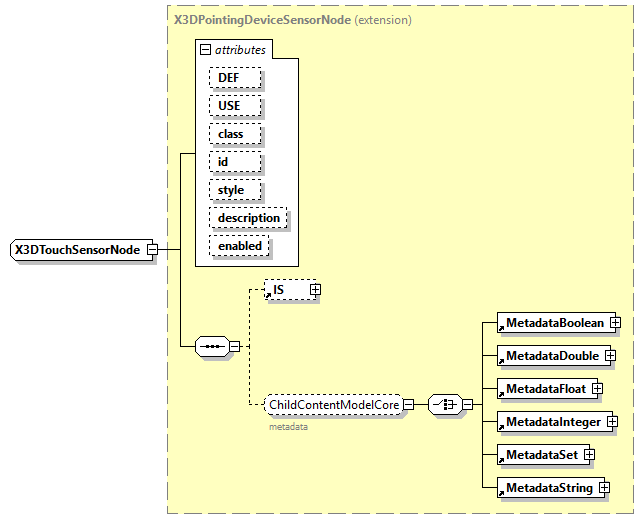The image size is (644, 521).
Task: Collapse the choice compositor minus box
Action: (468, 404)
